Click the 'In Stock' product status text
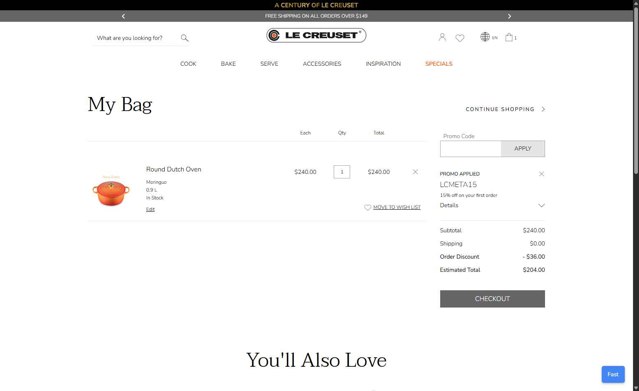 [x=155, y=198]
